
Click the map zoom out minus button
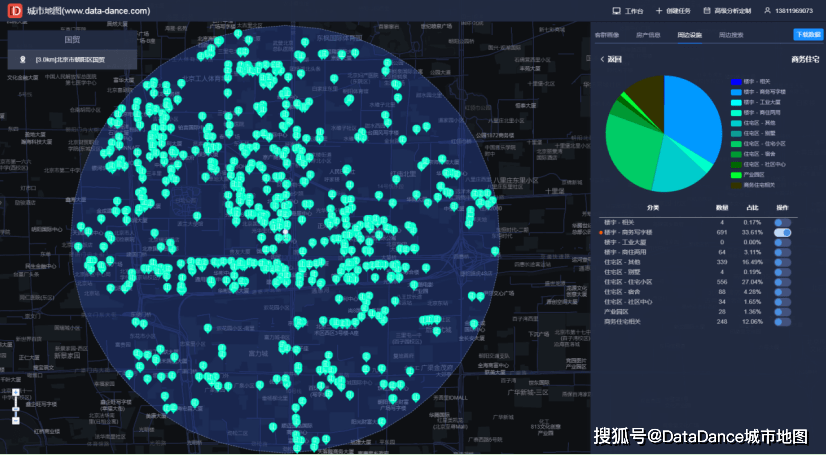pos(16,421)
